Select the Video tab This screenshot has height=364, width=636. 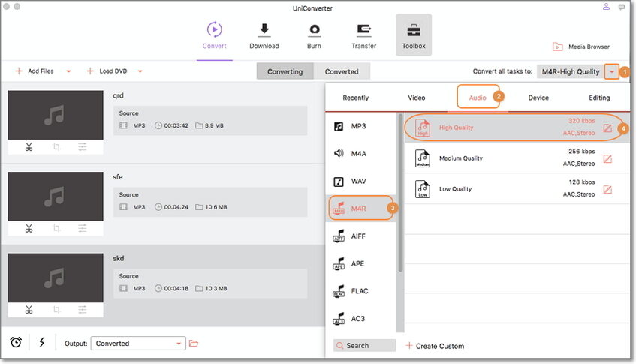click(x=417, y=98)
